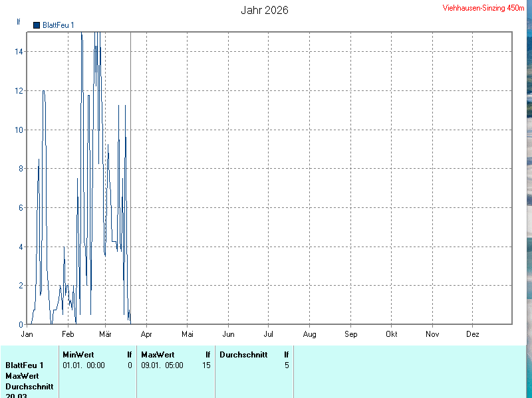This screenshot has width=532, height=398.
Task: Click the BlattFeu 1 legend color swatch
Action: point(37,25)
